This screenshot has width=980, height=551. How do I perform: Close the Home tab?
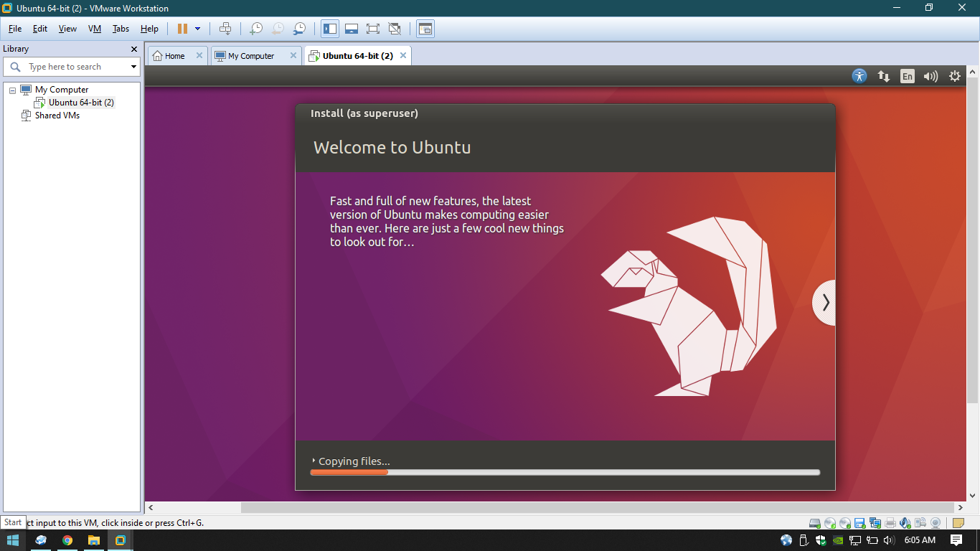[x=199, y=55]
